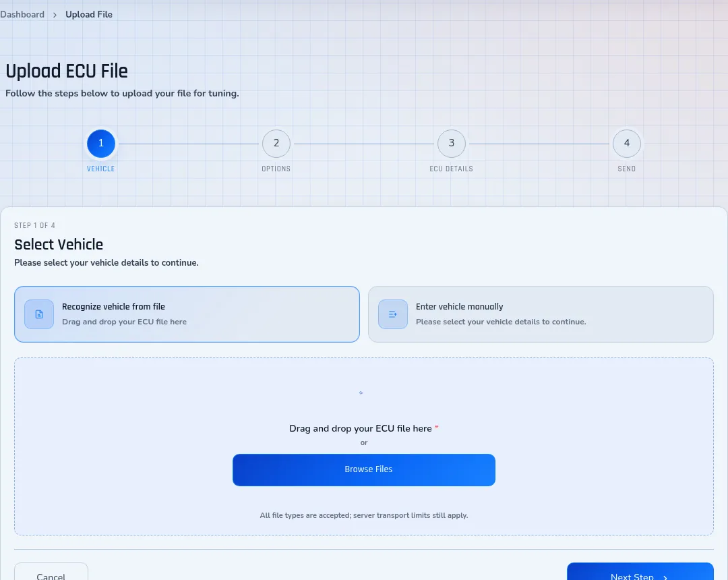Click the 'Select Vehicle' section heading
The image size is (728, 580).
(x=59, y=244)
